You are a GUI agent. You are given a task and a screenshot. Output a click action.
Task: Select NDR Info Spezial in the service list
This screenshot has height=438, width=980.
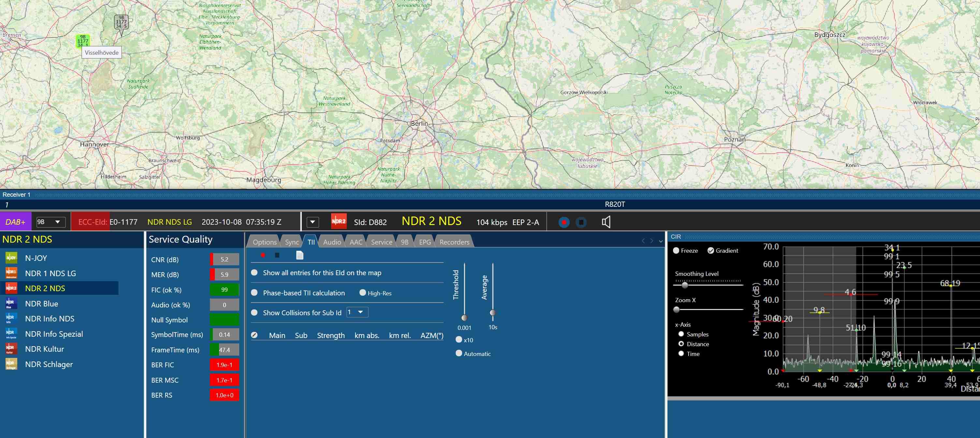tap(60, 334)
